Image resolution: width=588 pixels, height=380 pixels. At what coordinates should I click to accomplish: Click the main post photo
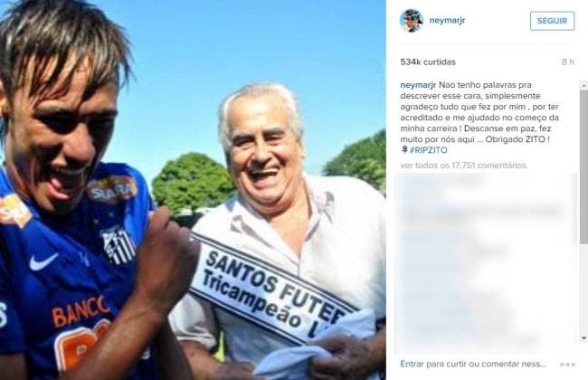click(193, 190)
